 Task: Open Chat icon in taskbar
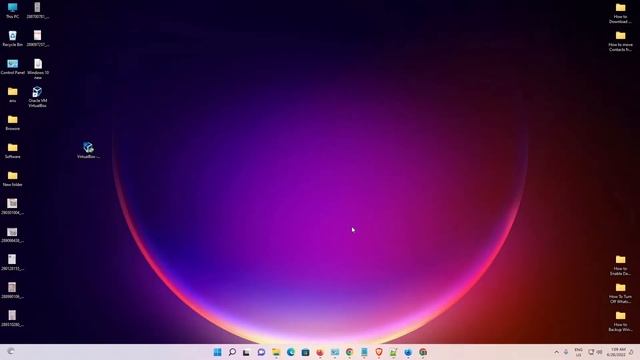point(261,352)
